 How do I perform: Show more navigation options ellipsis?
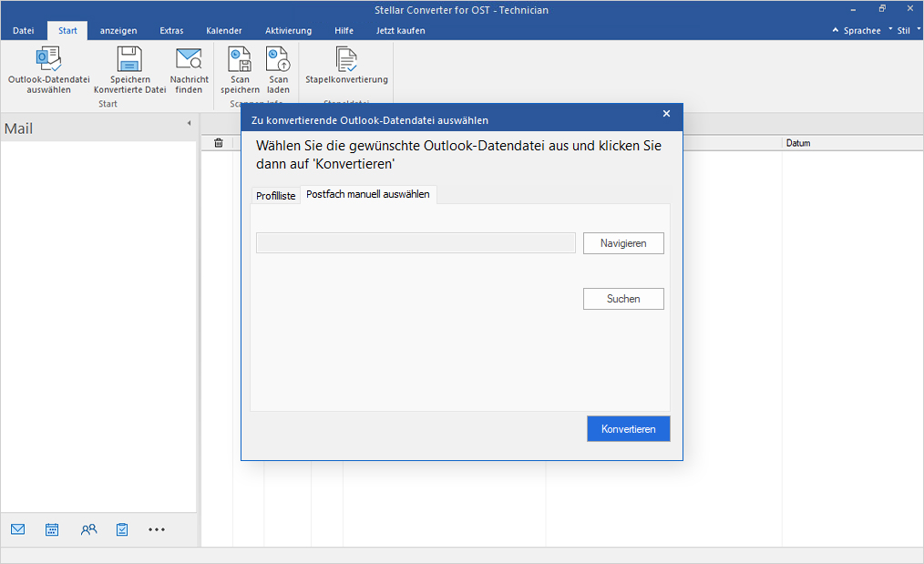click(157, 529)
